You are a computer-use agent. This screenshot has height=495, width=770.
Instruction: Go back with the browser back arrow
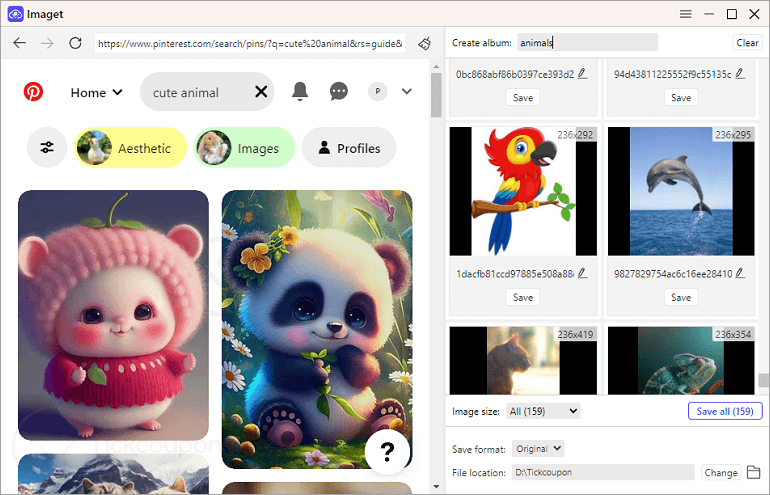20,43
